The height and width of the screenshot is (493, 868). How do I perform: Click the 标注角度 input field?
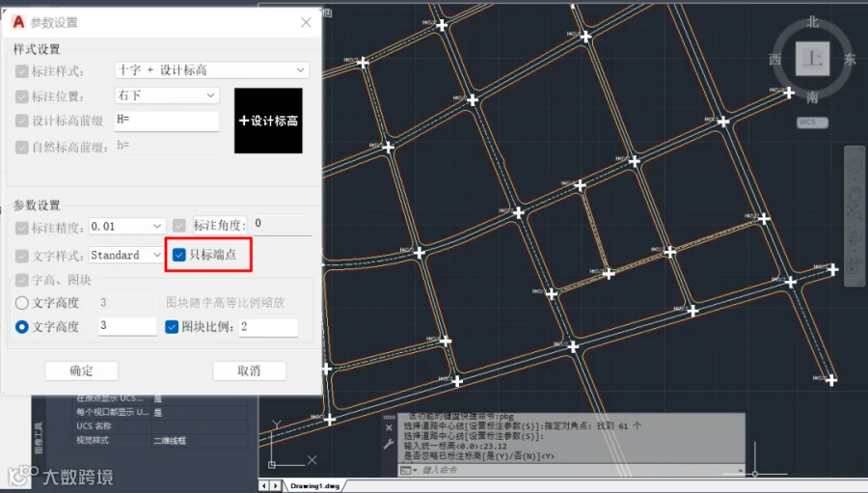[283, 225]
